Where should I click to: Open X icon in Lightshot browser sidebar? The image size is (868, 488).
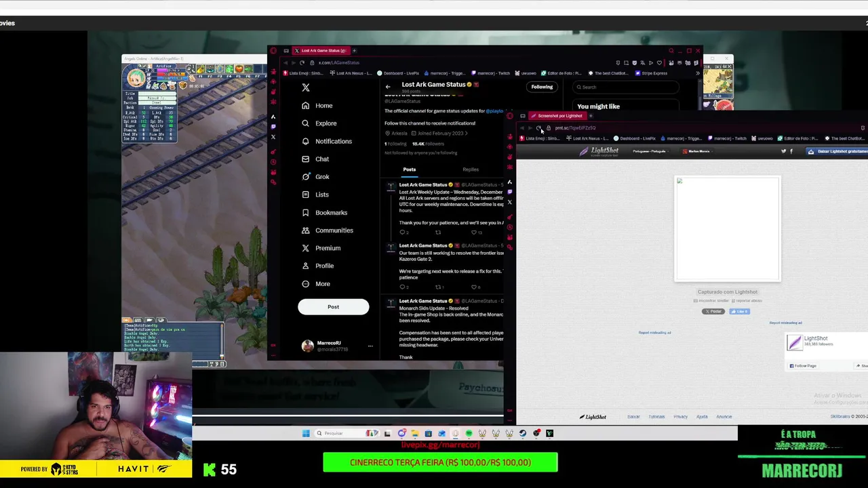(510, 202)
